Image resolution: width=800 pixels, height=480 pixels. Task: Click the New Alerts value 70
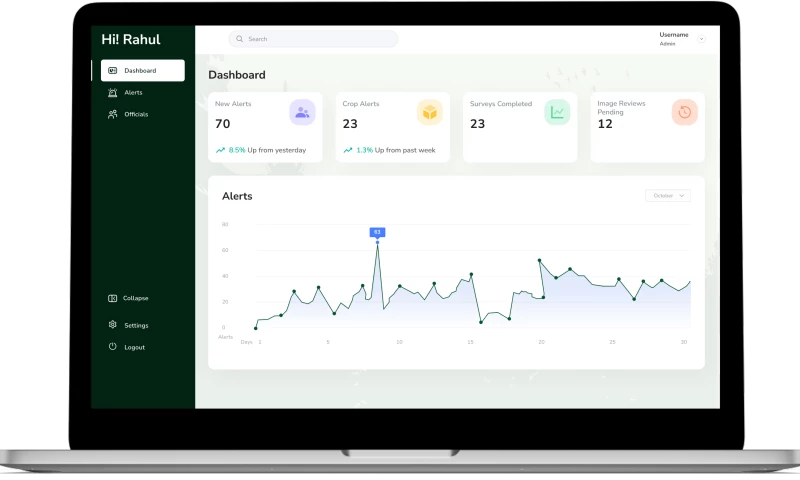(x=222, y=124)
